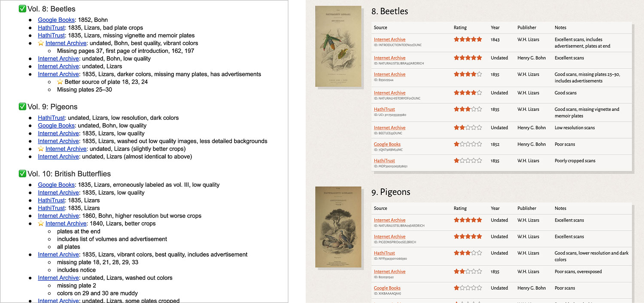Click the star icon beside Beetles Bohn best quality

(41, 43)
